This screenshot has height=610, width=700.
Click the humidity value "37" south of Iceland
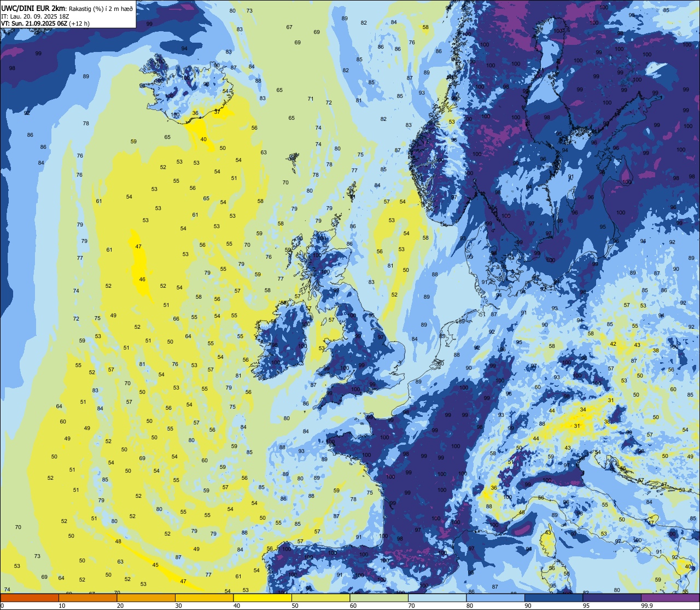(x=217, y=111)
